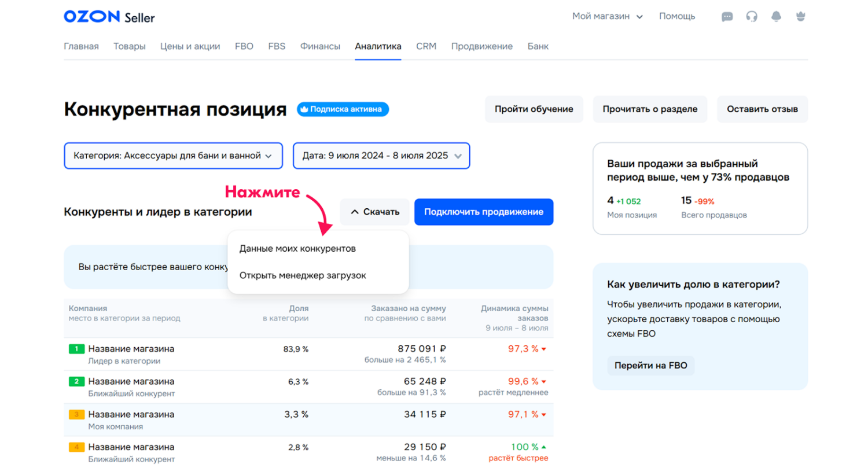Open the Дата range dropdown
The image size is (868, 468).
(x=381, y=156)
